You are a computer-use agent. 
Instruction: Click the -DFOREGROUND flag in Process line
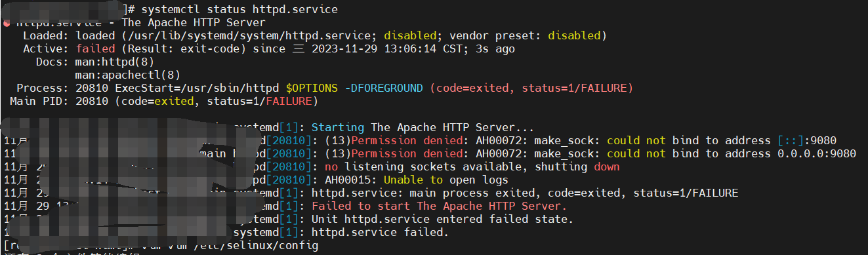384,88
